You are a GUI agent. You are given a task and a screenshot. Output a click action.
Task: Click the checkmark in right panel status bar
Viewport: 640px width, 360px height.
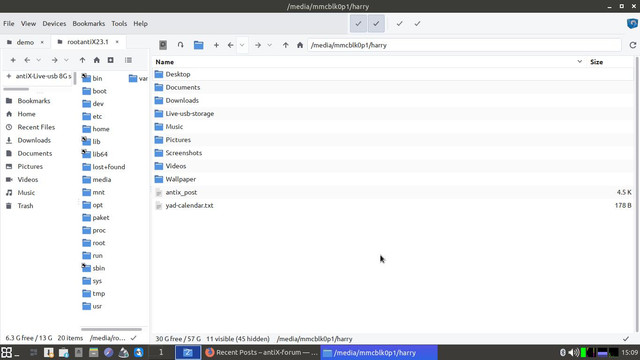(x=626, y=339)
